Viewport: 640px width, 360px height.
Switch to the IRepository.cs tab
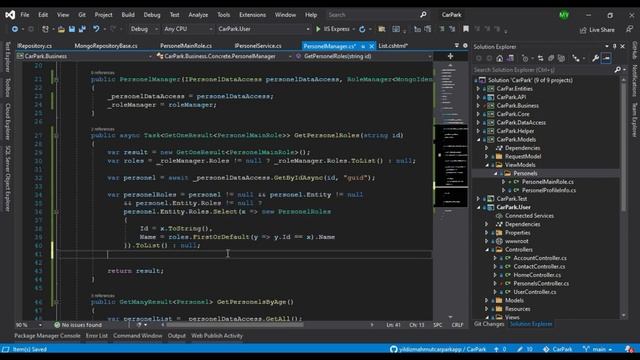[34, 46]
